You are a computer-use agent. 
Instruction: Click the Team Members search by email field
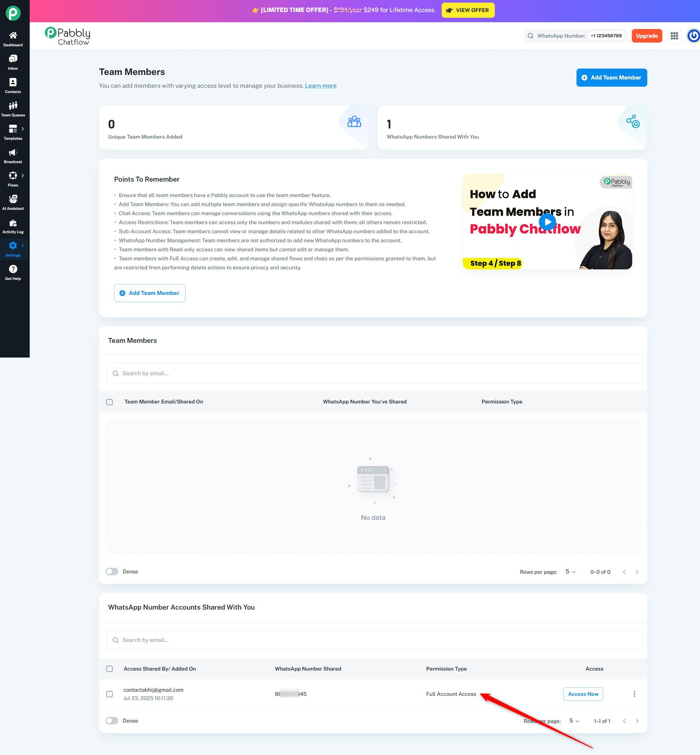click(374, 373)
